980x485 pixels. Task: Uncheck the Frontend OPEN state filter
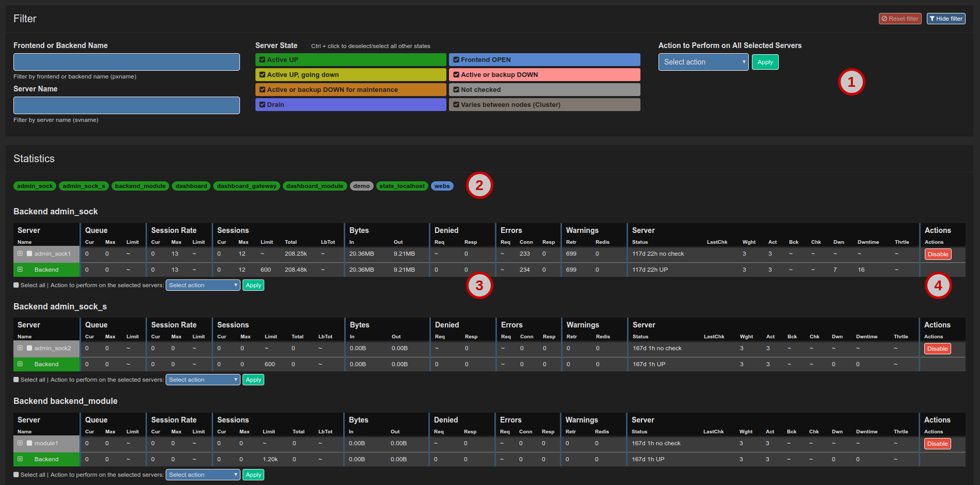click(x=456, y=59)
